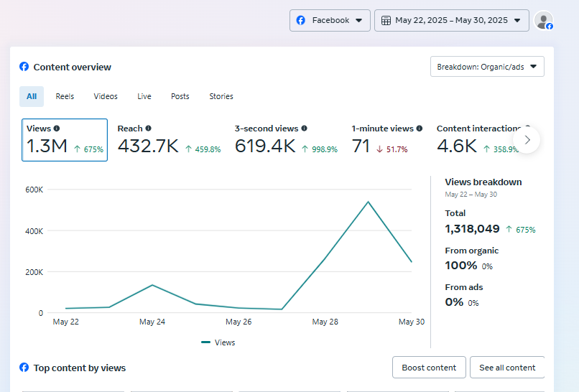Expand the Breakdown: Organic/ads dropdown
579x392 pixels.
click(487, 67)
